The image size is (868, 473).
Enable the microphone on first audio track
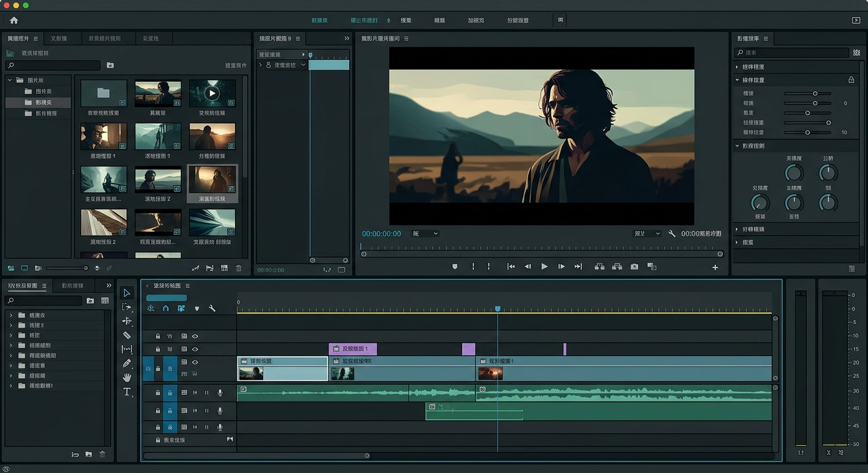pos(220,392)
